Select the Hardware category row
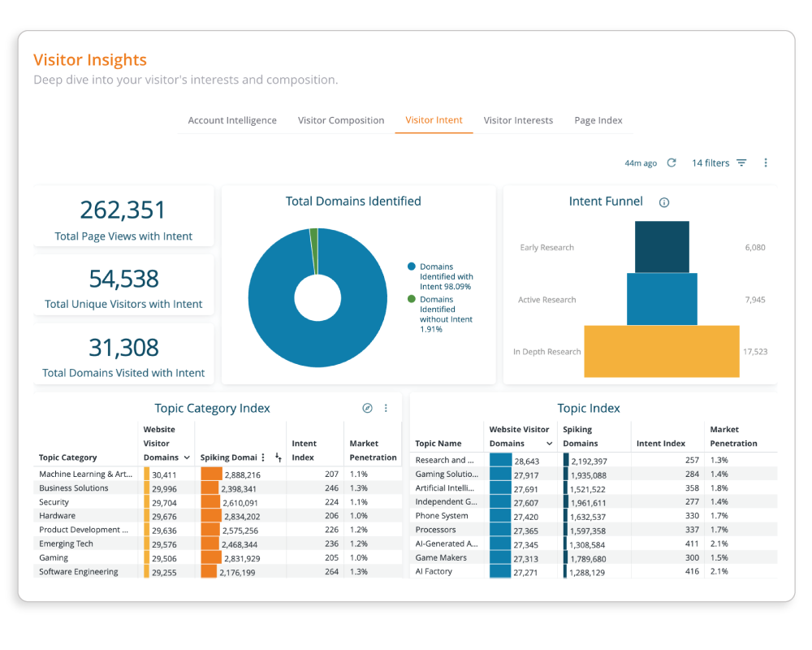The width and height of the screenshot is (812, 650). coord(218,516)
